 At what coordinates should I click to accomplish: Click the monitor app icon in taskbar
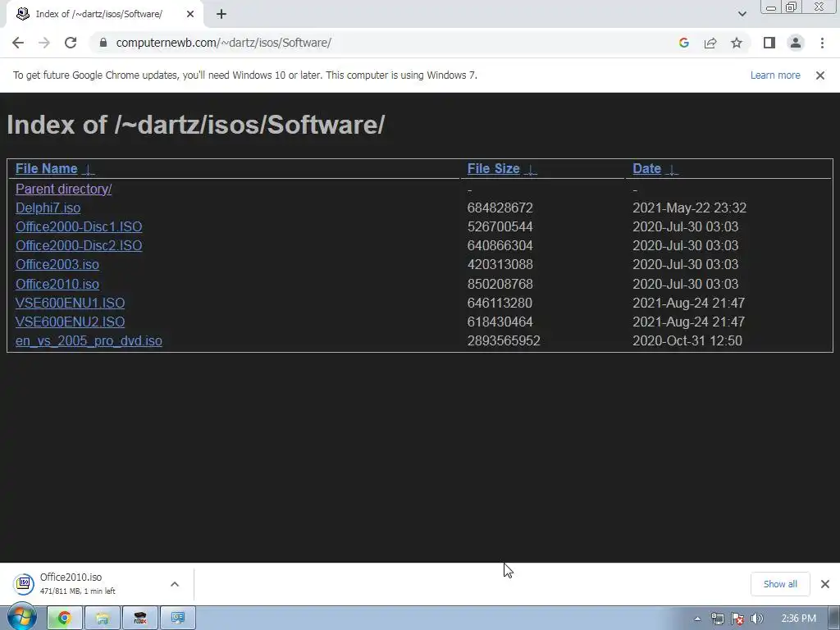[178, 619]
